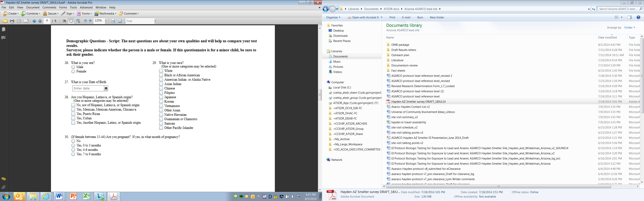This screenshot has height=201, width=644.
Task: Sort files by the Date modified column
Action: tap(607, 38)
